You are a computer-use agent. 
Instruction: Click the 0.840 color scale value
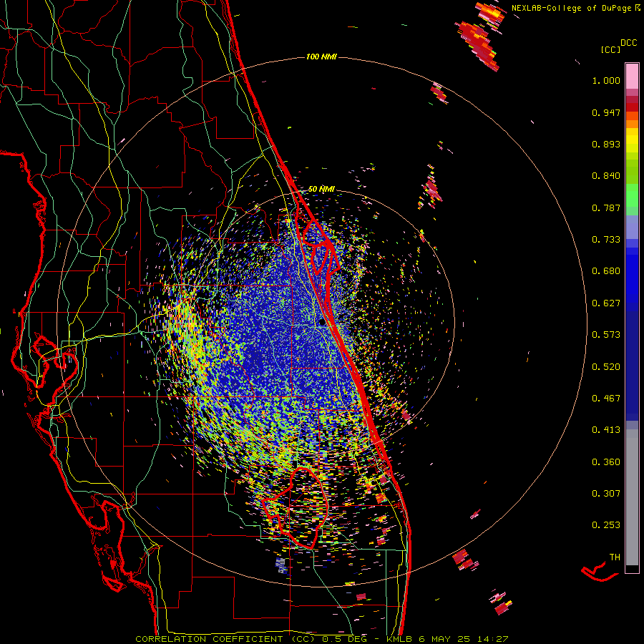606,176
